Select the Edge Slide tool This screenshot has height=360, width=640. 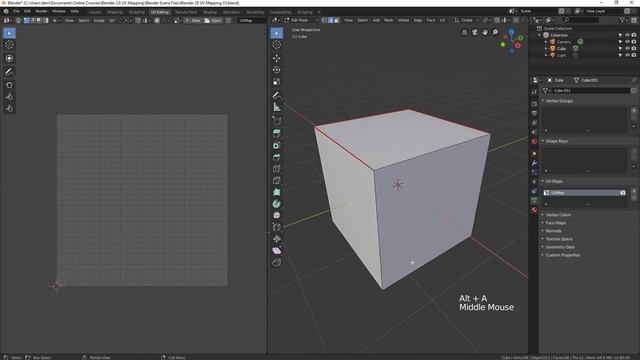[277, 227]
